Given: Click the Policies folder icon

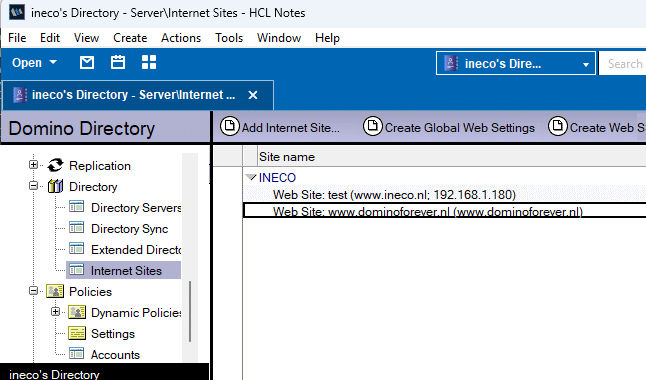Looking at the screenshot, I should [x=55, y=291].
